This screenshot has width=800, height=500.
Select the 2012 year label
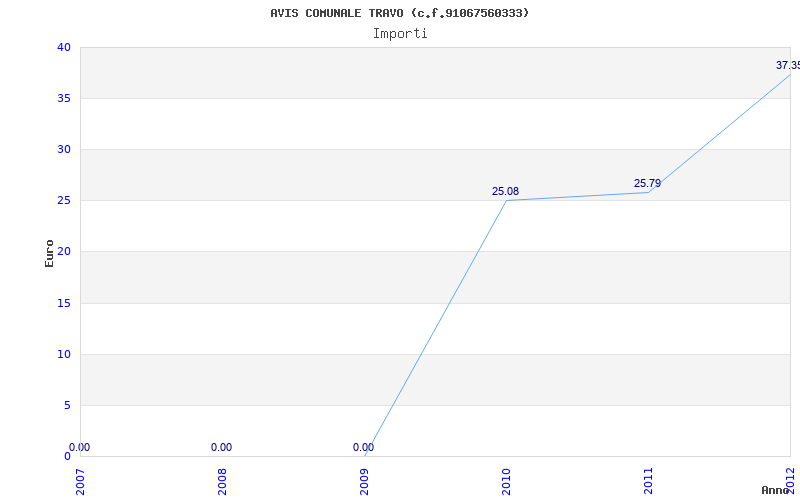[x=791, y=482]
